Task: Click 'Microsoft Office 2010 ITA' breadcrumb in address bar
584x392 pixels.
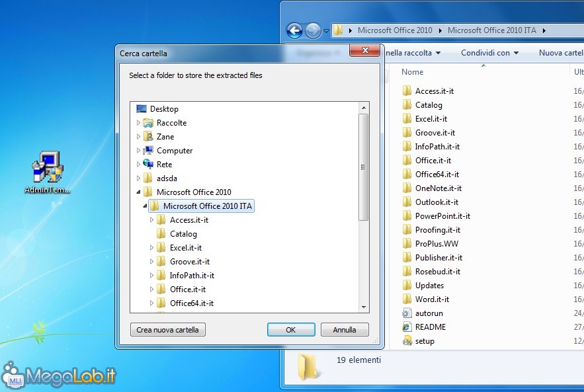Action: coord(491,30)
